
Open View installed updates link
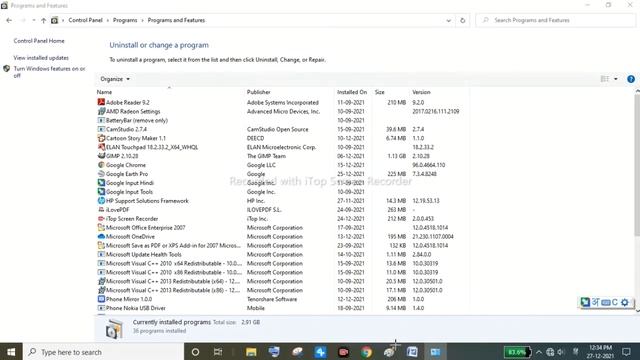tap(41, 58)
